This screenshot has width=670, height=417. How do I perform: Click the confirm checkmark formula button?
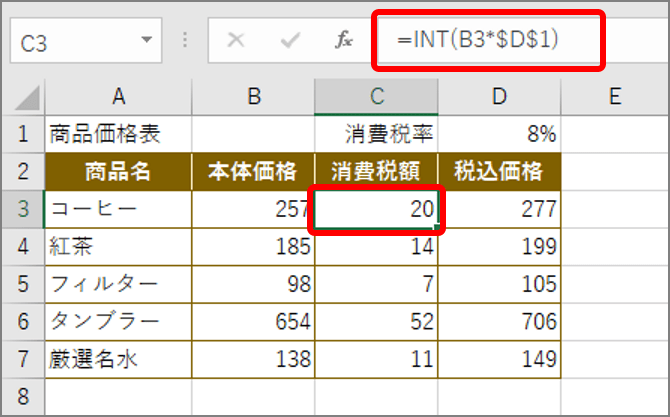(290, 40)
